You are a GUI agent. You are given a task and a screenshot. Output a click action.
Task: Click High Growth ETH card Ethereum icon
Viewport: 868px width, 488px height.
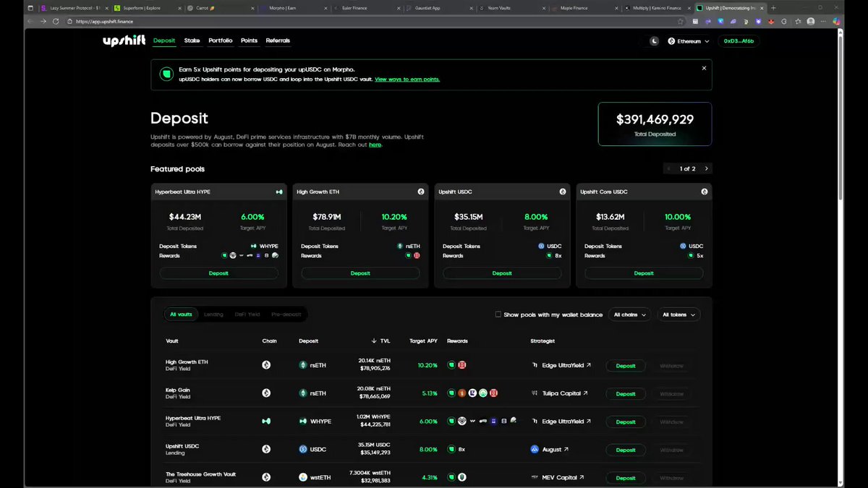click(421, 192)
